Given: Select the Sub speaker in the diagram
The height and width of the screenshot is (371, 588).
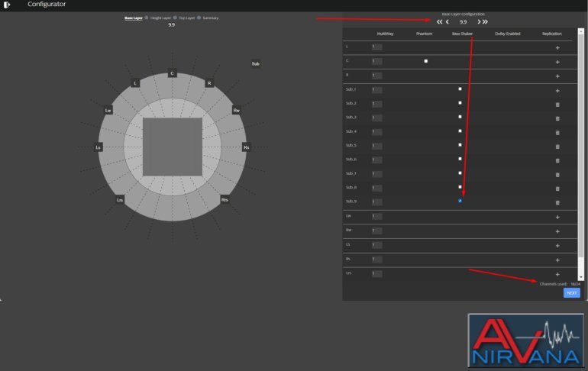Looking at the screenshot, I should pos(256,63).
